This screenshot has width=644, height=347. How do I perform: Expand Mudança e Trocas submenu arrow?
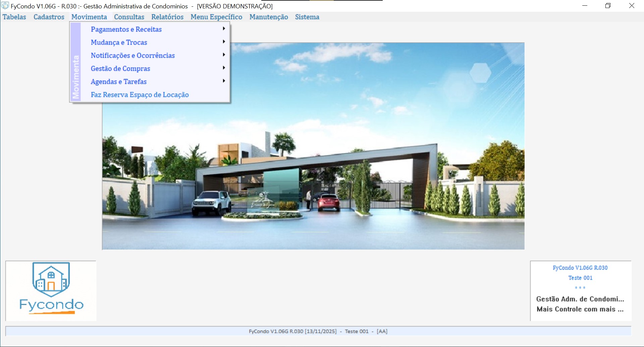[x=224, y=42]
